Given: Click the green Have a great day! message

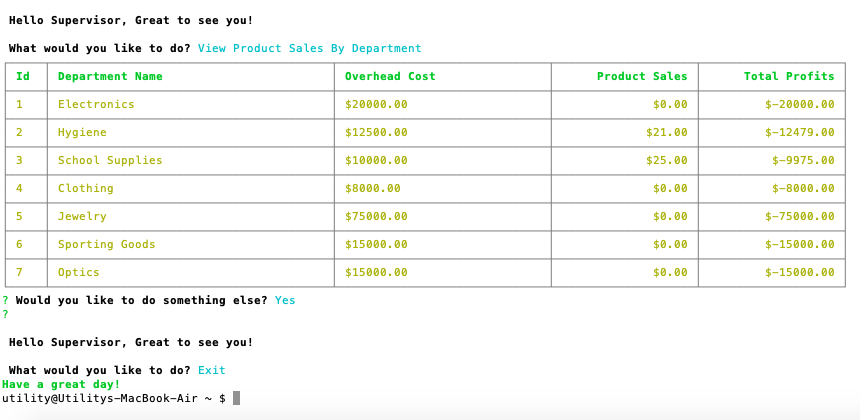Looking at the screenshot, I should (x=61, y=384).
